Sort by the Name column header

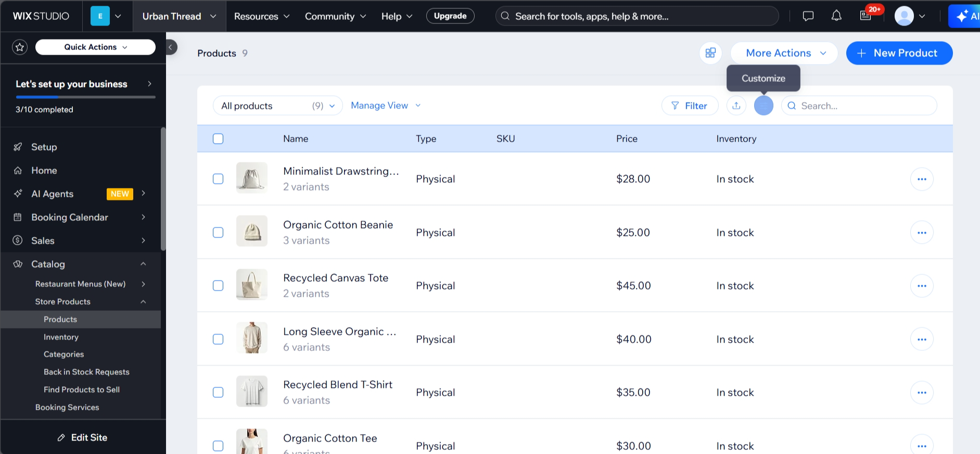296,139
